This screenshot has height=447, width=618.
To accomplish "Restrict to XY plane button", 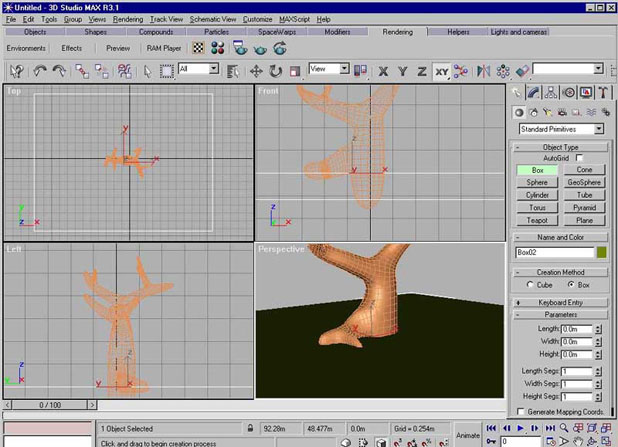I will tap(441, 71).
